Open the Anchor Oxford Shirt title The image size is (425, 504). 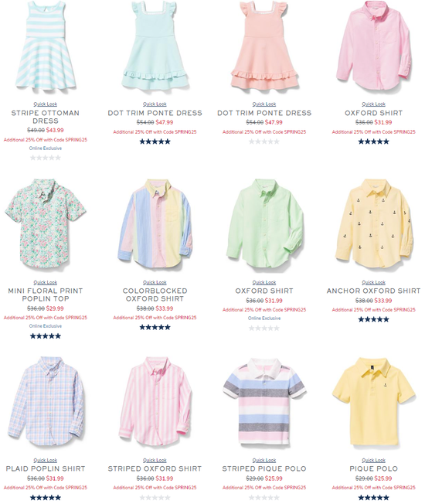pos(373,291)
